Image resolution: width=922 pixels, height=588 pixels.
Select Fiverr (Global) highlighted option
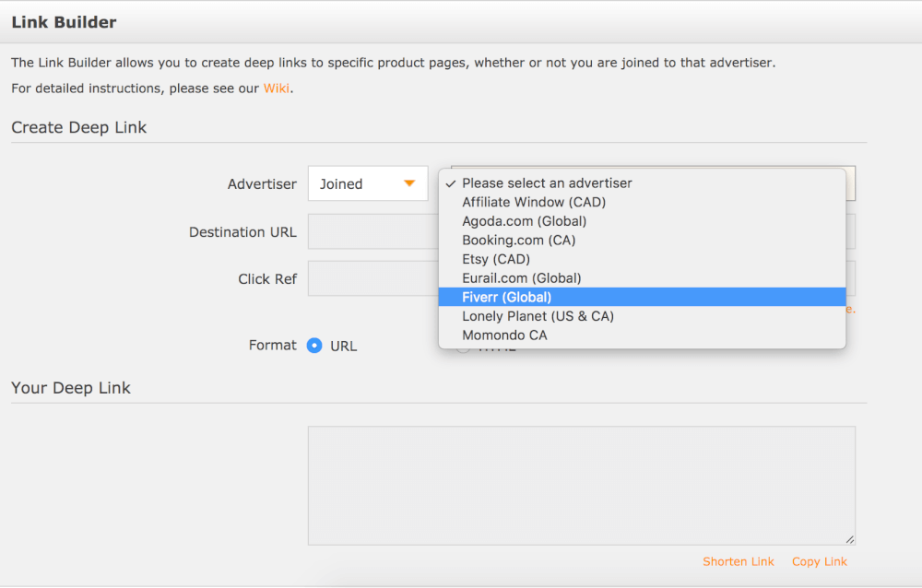[x=642, y=297]
